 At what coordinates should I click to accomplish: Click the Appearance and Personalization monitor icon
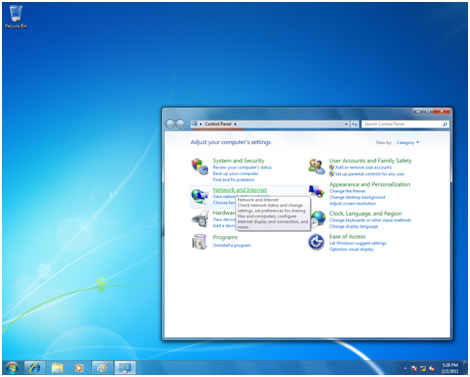(x=316, y=191)
